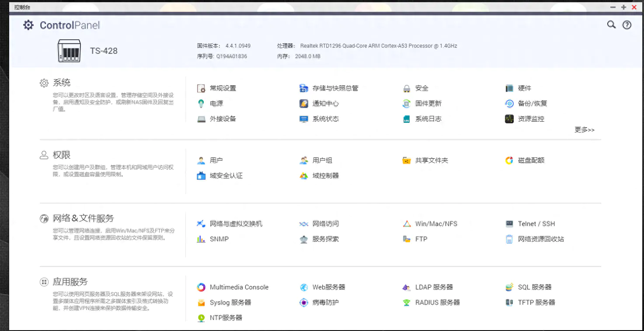This screenshot has width=644, height=331.
Task: Click the ControlPanel title text
Action: [x=70, y=25]
